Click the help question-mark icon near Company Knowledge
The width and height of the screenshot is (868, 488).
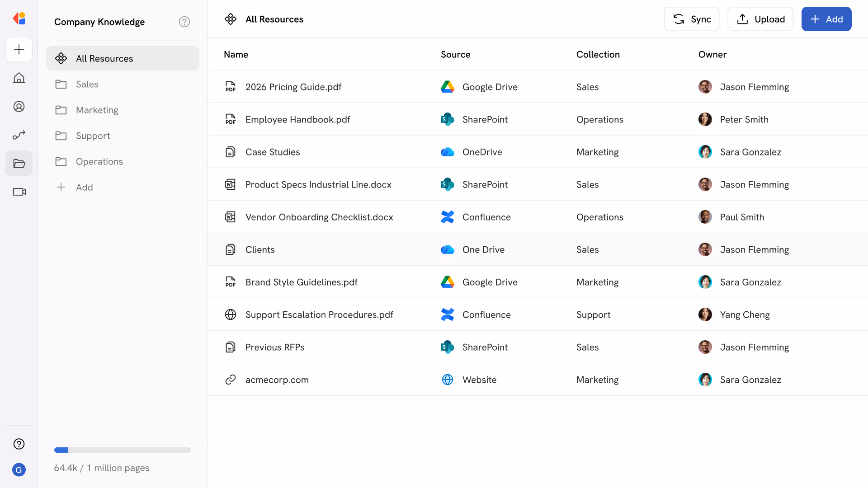pos(184,21)
